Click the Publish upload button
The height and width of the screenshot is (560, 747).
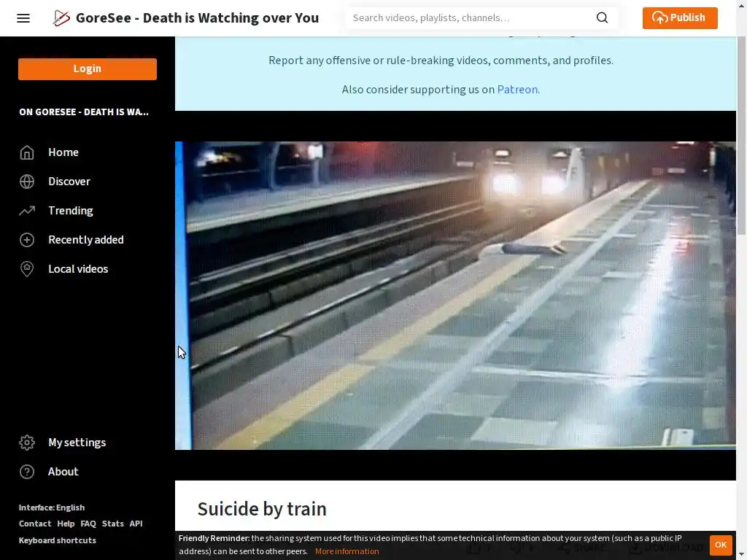(x=680, y=18)
